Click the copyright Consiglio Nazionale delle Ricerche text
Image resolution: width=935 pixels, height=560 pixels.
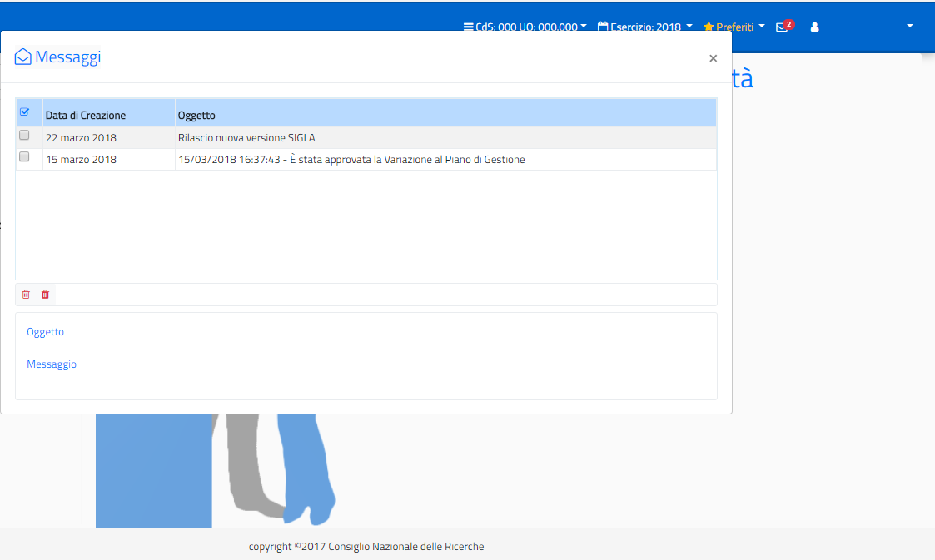tap(366, 547)
